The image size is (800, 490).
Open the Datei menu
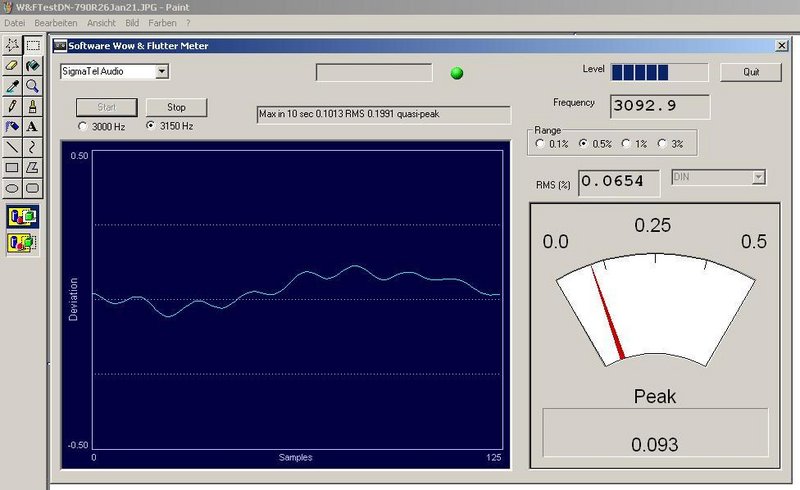coord(14,23)
